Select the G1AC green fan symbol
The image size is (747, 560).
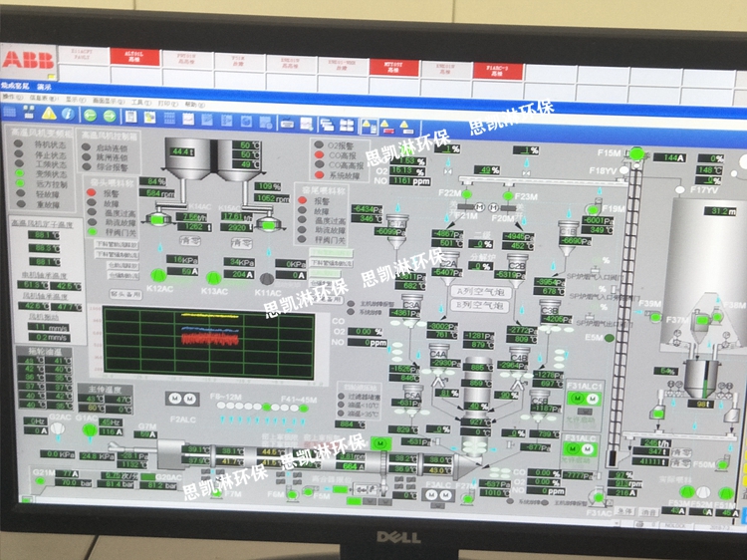[x=89, y=430]
